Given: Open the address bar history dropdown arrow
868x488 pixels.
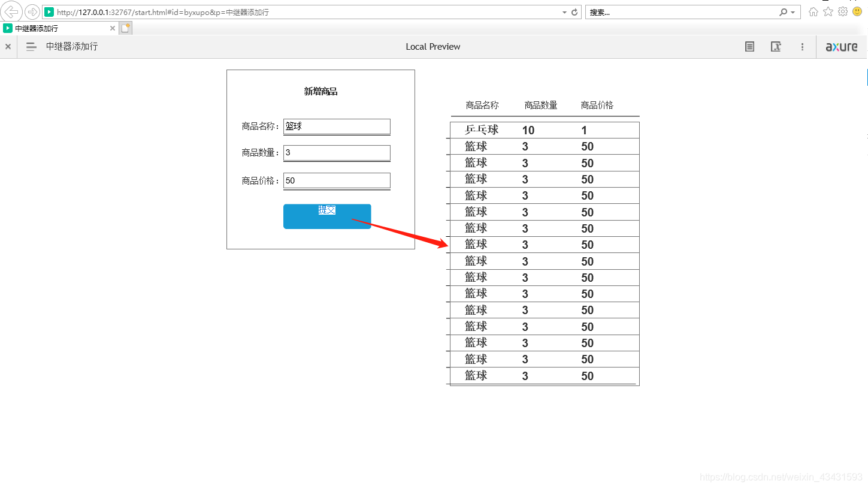Looking at the screenshot, I should 564,12.
